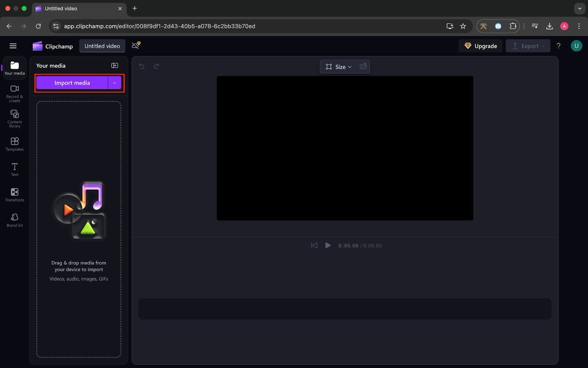The width and height of the screenshot is (588, 368).
Task: Open the Size aspect ratio dropdown
Action: click(338, 67)
